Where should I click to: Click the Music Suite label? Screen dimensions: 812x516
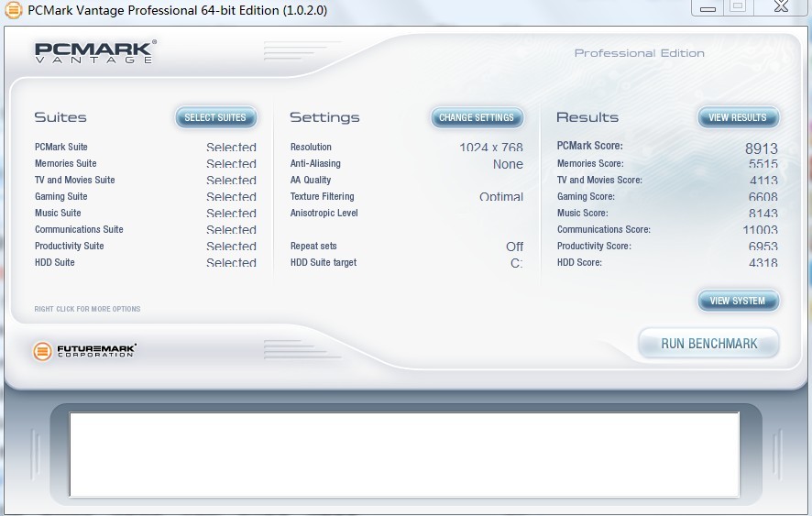click(x=58, y=213)
